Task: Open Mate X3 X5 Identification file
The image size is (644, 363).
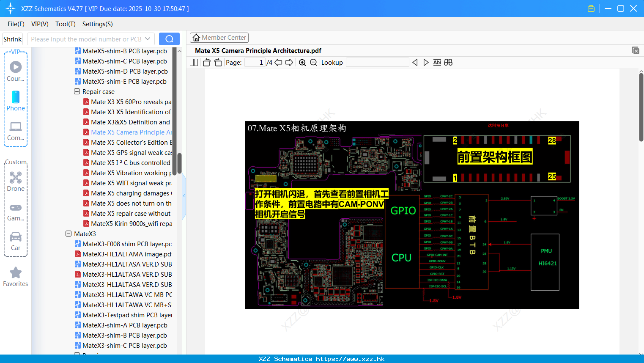Action: [x=127, y=112]
